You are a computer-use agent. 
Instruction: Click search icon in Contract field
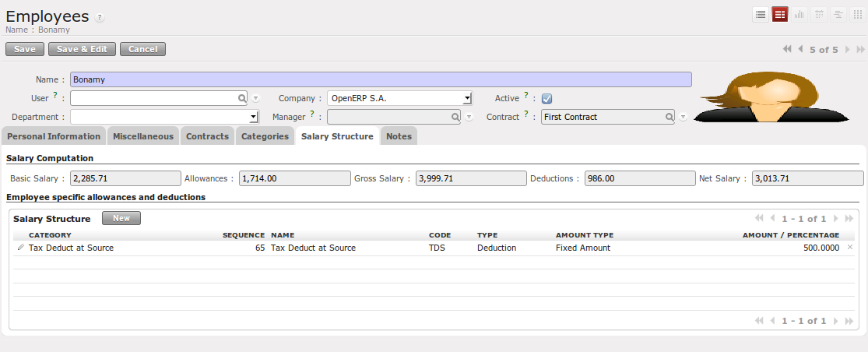(669, 117)
